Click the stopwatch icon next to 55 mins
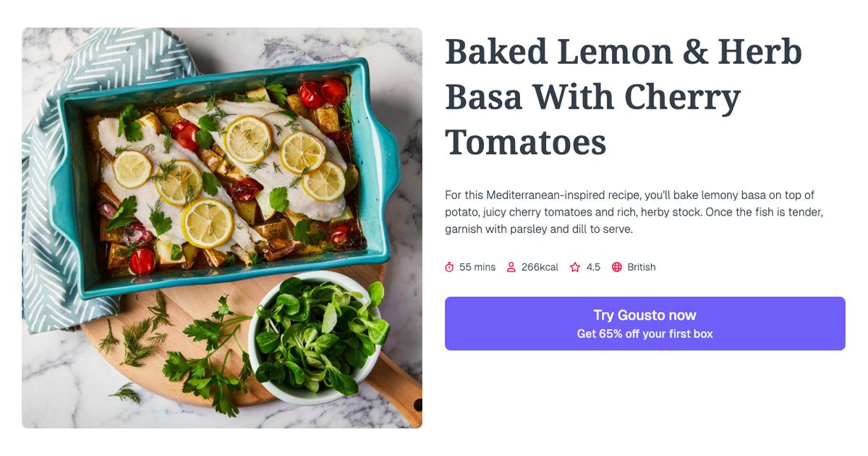The height and width of the screenshot is (456, 868). 448,266
